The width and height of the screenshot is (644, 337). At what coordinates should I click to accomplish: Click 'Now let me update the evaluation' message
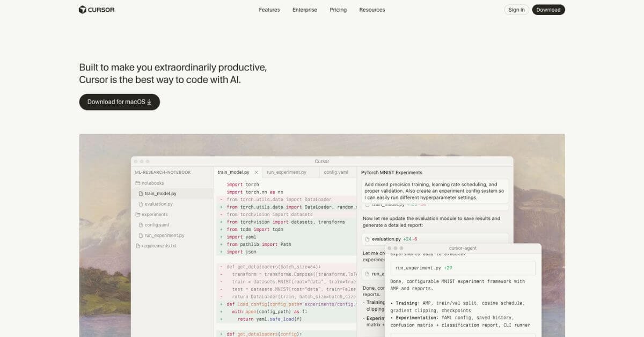pos(431,222)
